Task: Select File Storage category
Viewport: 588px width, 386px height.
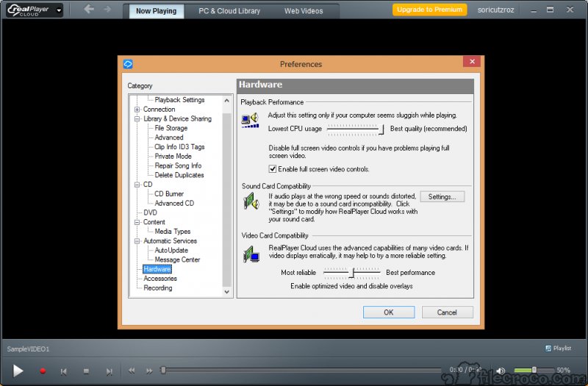Action: point(171,128)
